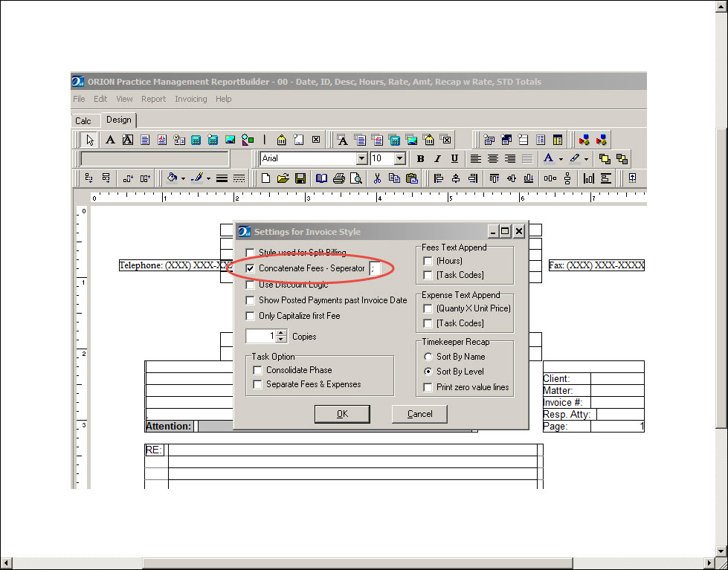Click the Seperator character input field
The image size is (728, 570).
coord(375,268)
